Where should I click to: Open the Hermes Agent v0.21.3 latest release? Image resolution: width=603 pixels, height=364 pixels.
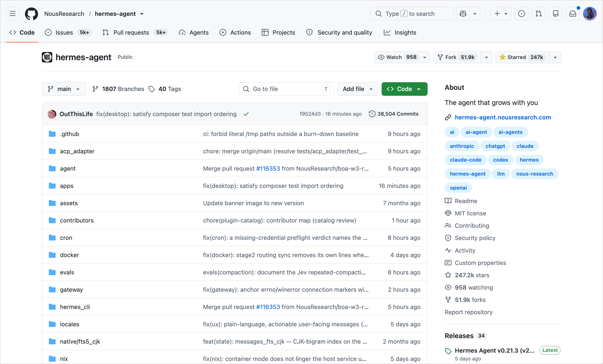click(495, 350)
